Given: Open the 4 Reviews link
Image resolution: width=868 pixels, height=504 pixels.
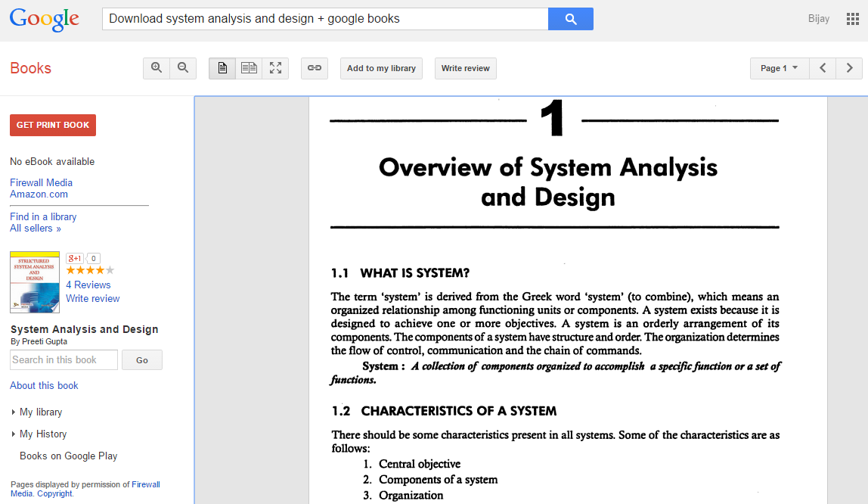Looking at the screenshot, I should pos(88,285).
